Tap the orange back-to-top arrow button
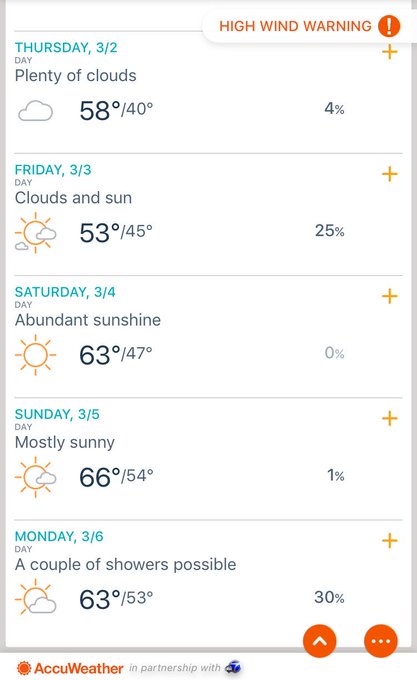 (x=320, y=641)
